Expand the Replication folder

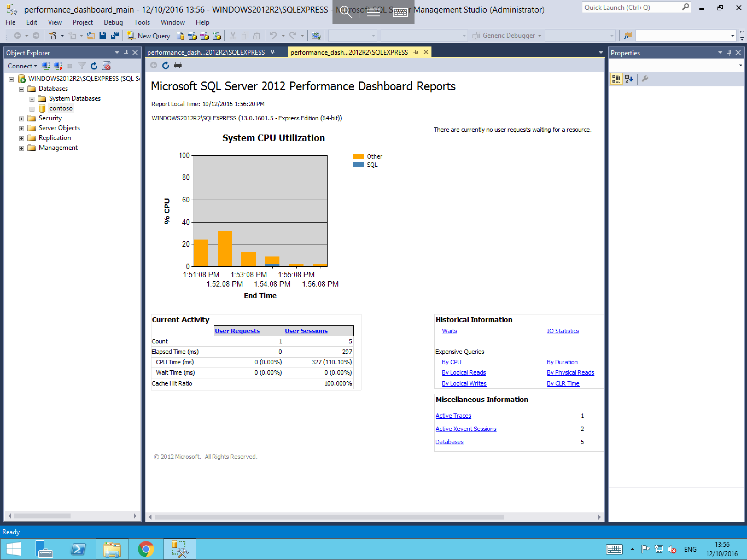22,138
